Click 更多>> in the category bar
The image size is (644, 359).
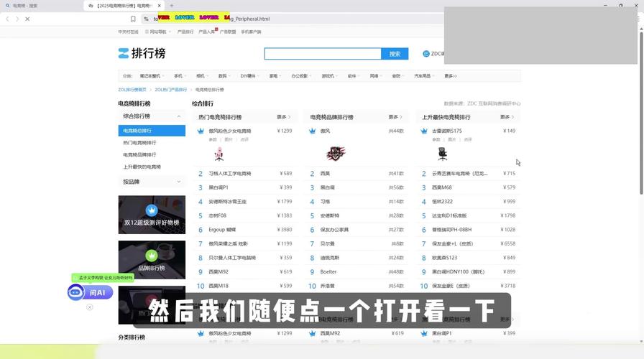click(451, 76)
